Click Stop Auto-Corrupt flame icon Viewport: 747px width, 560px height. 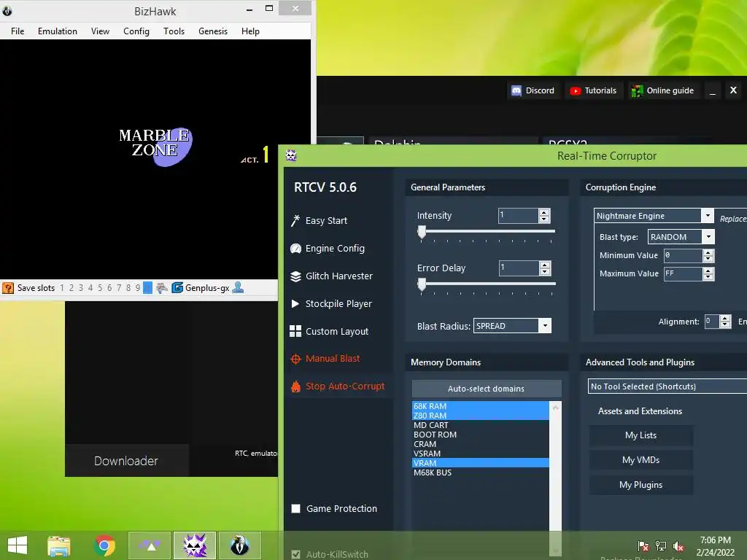(x=296, y=386)
